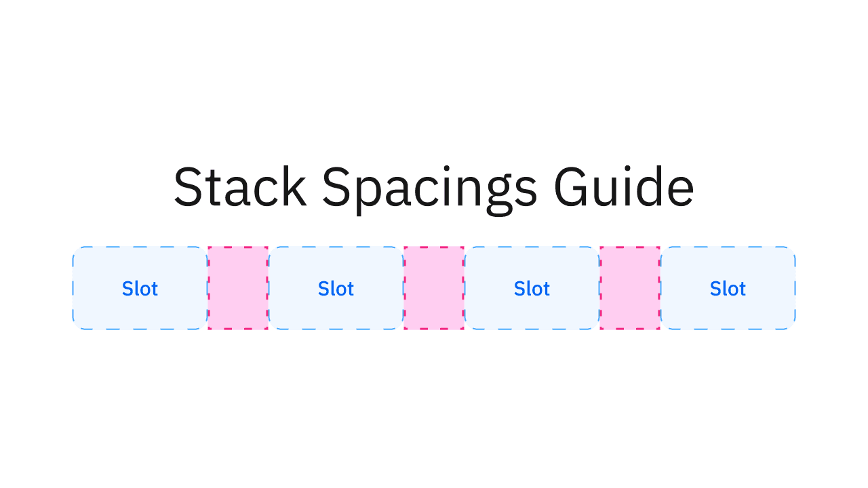Click the pink spacer between second and third slots

tap(434, 288)
